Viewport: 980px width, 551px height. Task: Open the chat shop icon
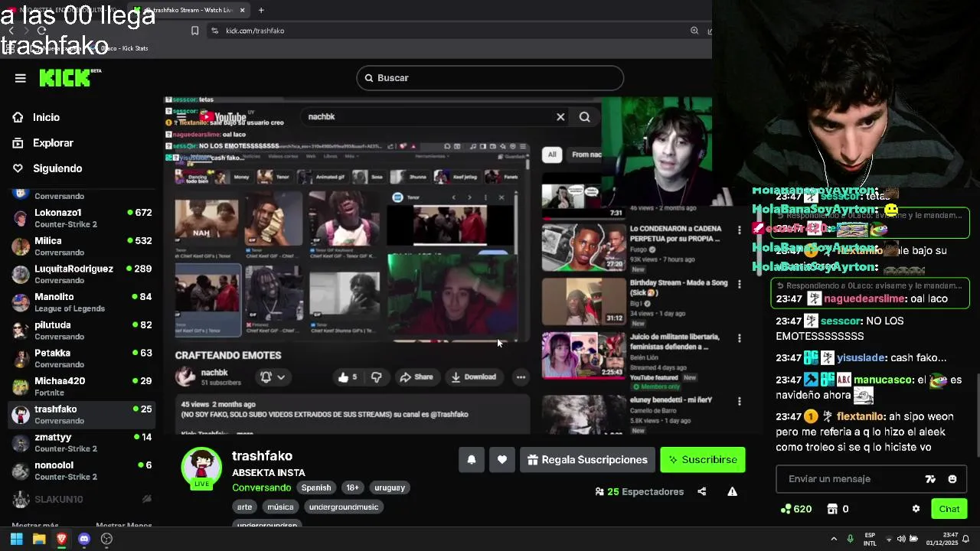pos(832,509)
